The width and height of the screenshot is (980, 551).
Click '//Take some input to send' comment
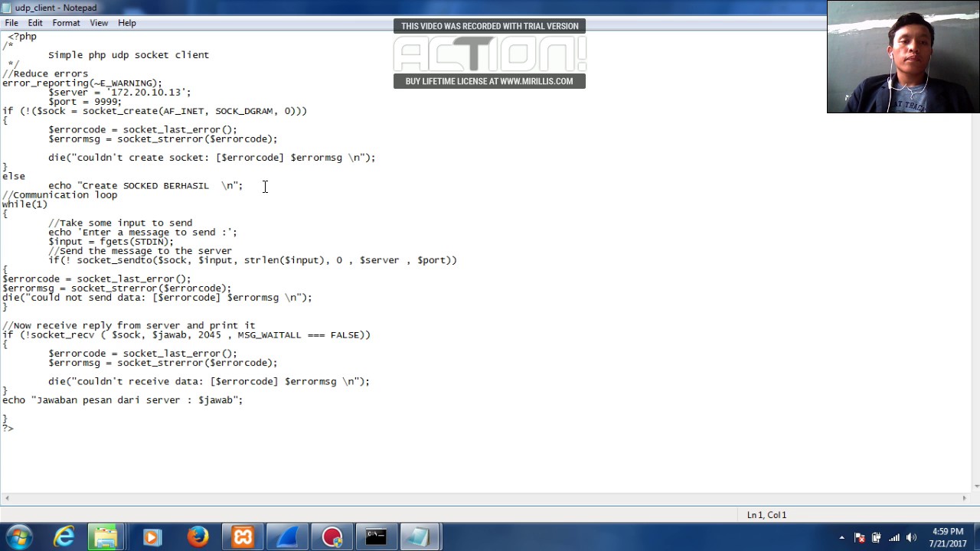tap(120, 223)
